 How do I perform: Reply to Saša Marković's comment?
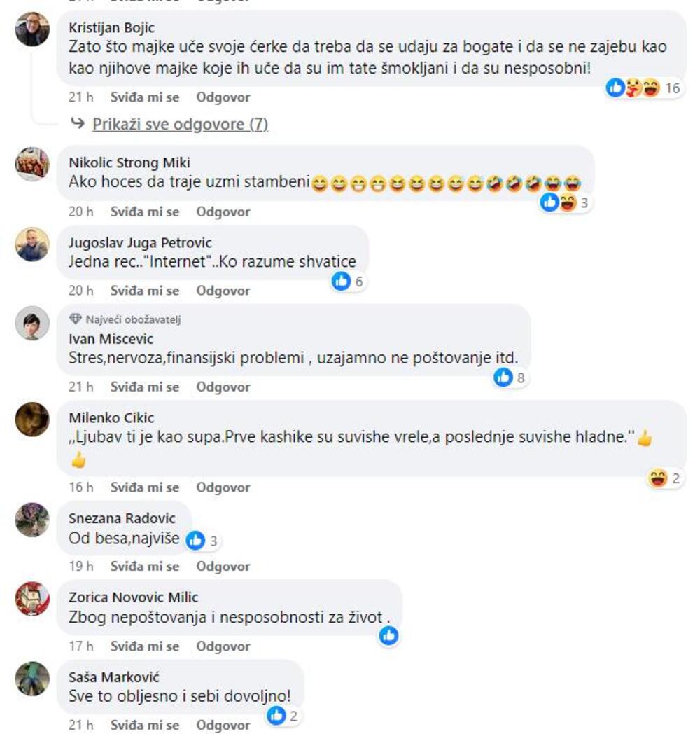point(223,725)
